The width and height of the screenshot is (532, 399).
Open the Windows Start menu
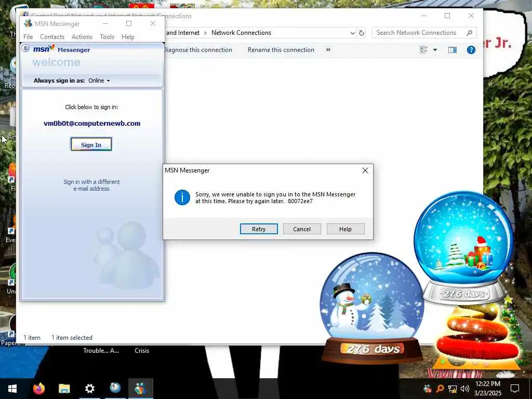click(x=12, y=389)
